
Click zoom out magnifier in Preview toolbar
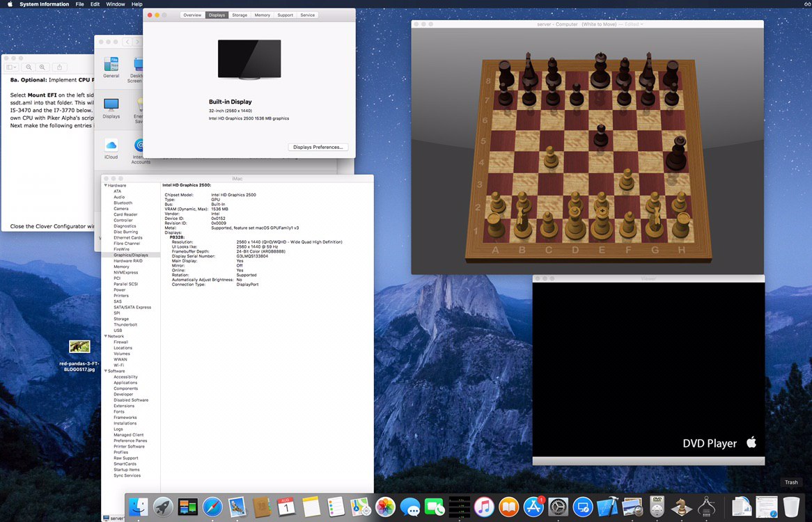[x=29, y=67]
